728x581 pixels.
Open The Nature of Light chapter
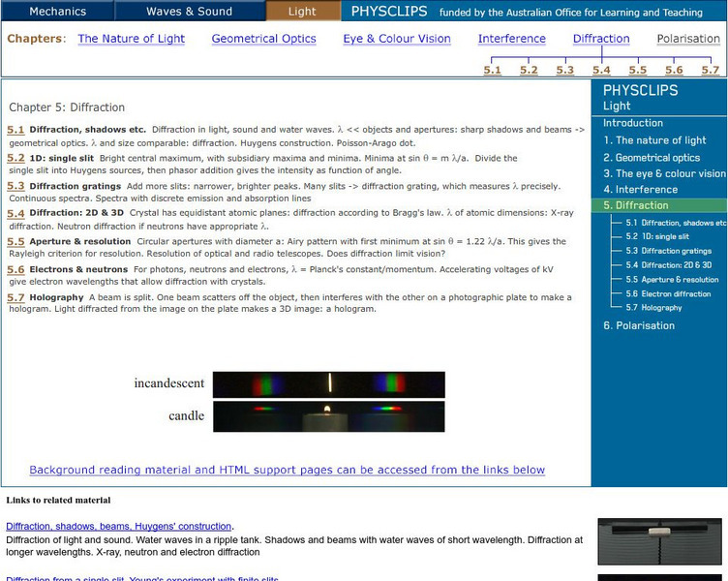132,39
